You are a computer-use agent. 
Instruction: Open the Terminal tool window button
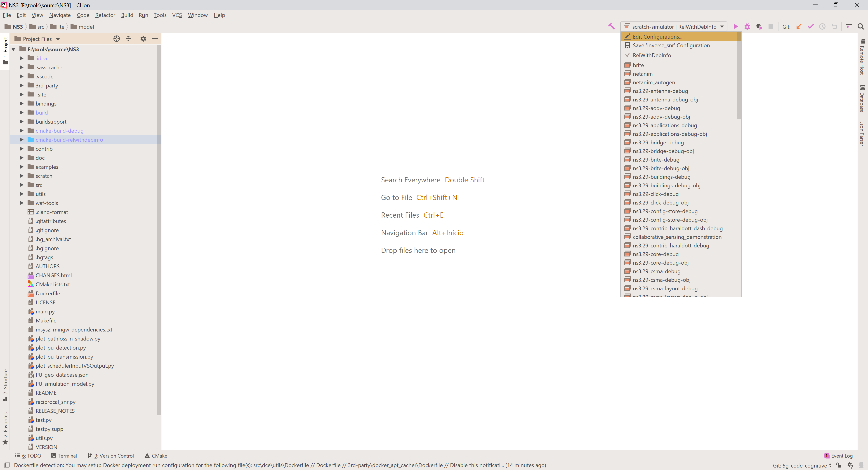[x=64, y=456]
